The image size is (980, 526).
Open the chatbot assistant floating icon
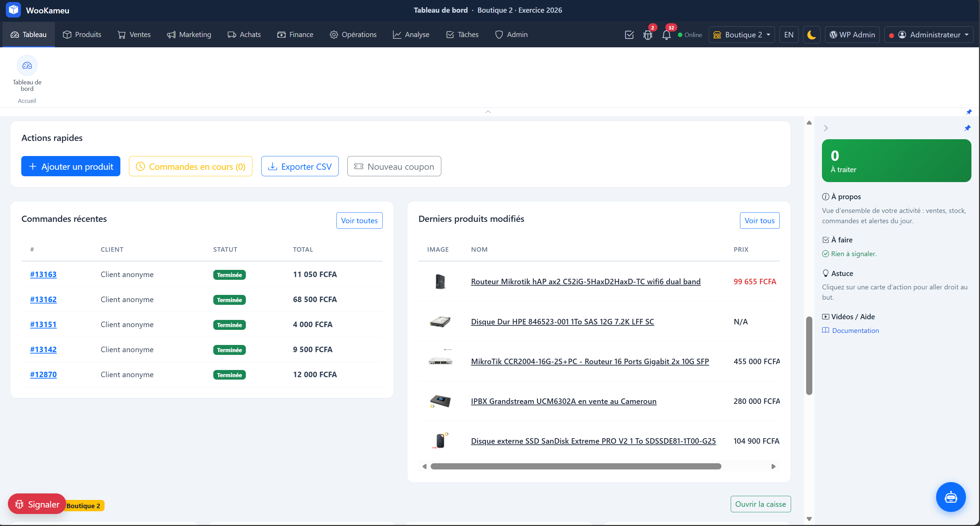point(951,497)
